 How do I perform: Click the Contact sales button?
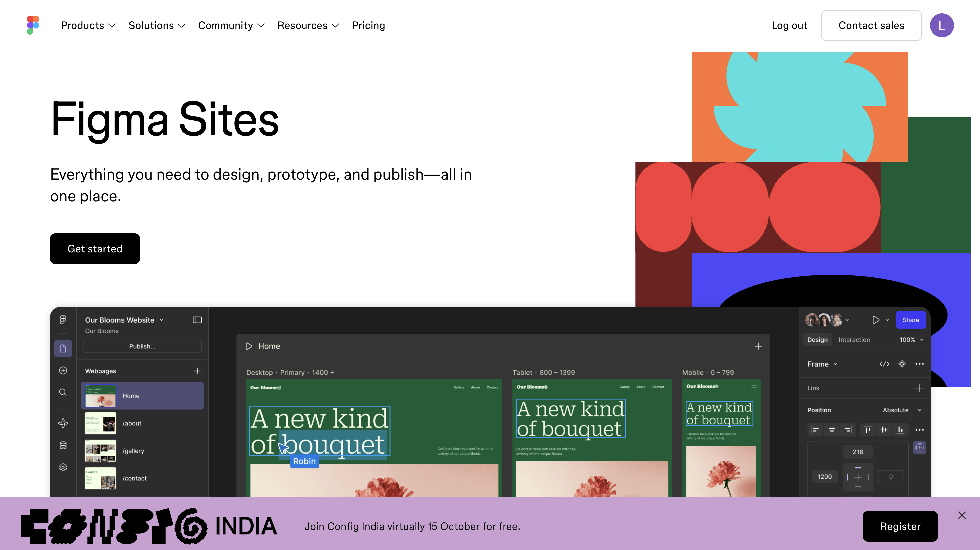pos(871,25)
